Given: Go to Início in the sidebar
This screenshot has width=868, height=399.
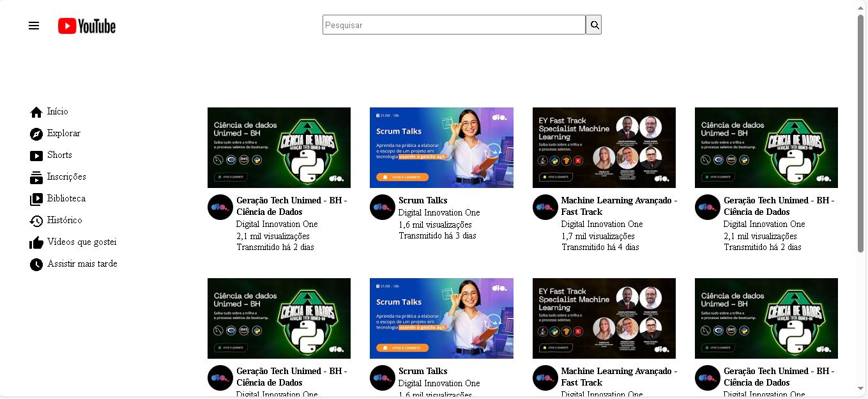Looking at the screenshot, I should coord(57,112).
